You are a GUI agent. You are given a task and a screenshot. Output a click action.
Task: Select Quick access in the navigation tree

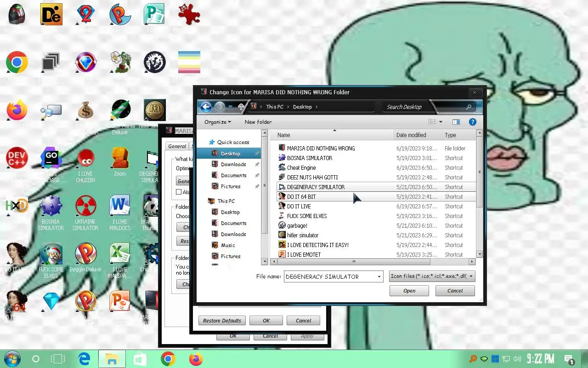233,142
